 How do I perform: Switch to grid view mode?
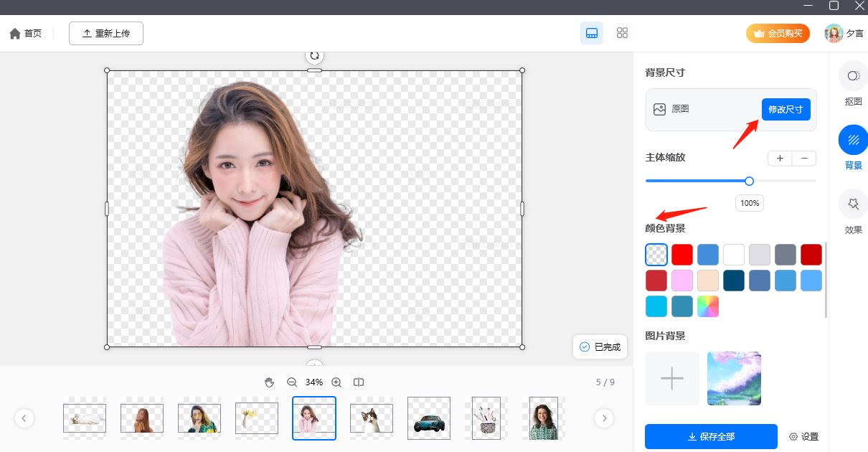click(x=622, y=33)
